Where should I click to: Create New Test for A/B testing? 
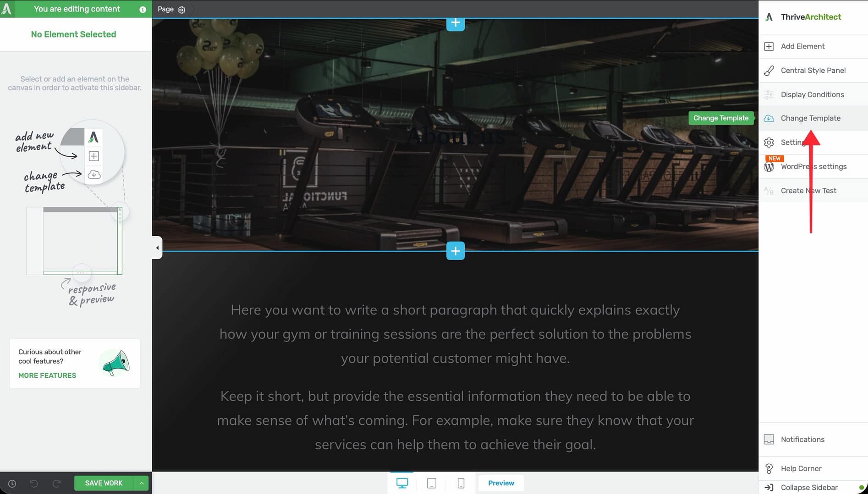pos(808,191)
